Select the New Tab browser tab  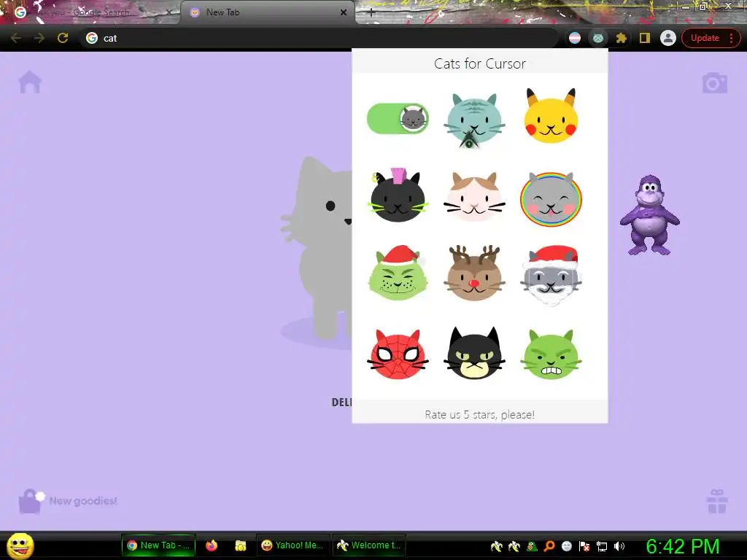point(267,12)
